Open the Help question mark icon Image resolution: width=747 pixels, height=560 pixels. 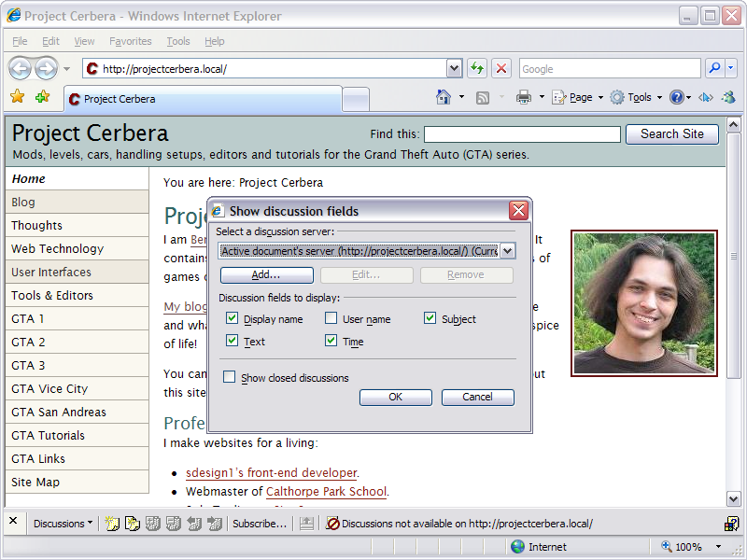tap(676, 97)
